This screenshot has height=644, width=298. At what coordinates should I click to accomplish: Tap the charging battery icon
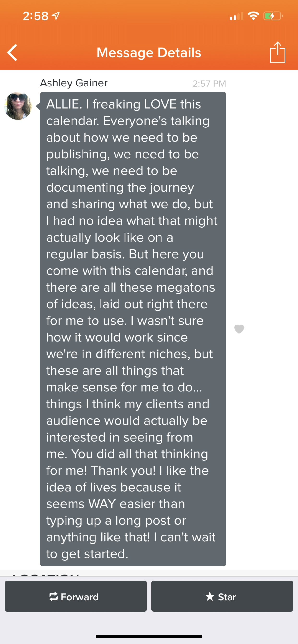point(273,16)
